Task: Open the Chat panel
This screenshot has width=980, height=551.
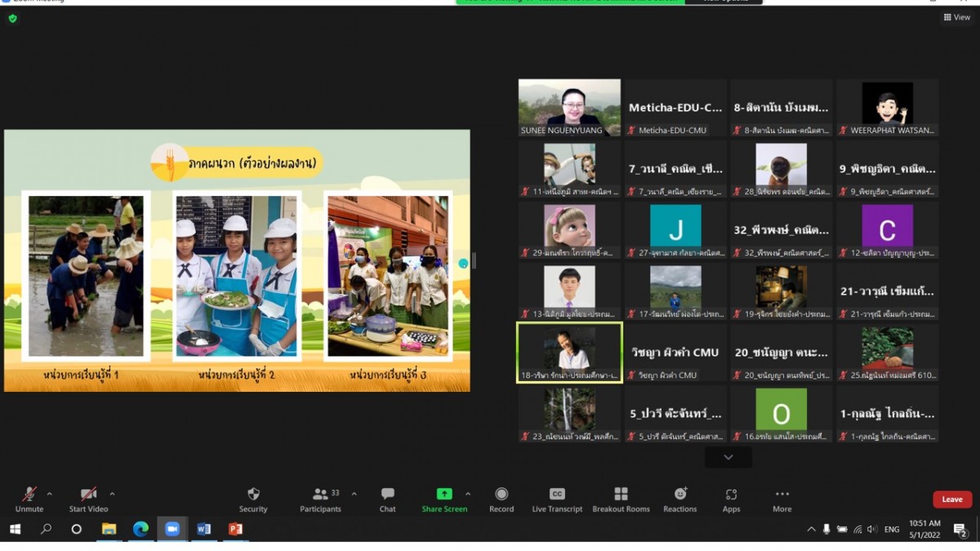Action: 387,495
